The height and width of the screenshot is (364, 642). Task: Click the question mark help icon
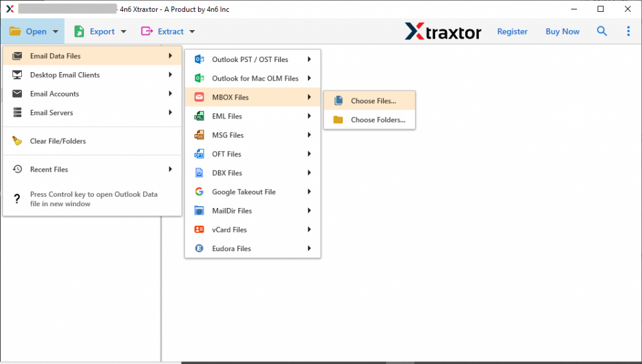pos(17,199)
